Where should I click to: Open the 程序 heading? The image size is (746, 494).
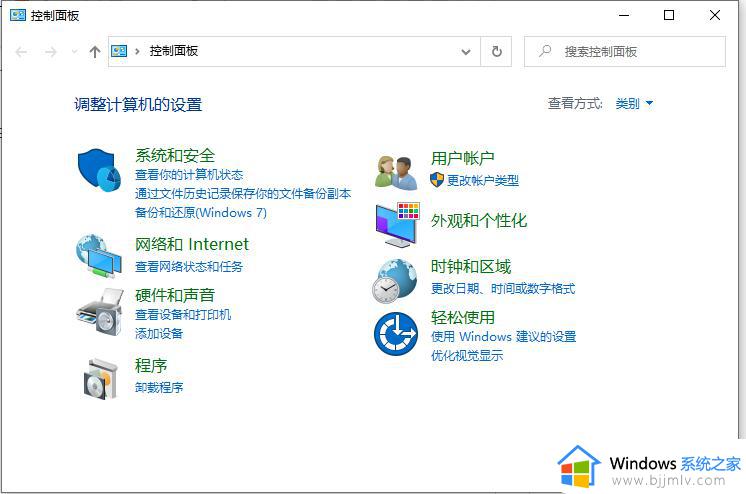coord(151,366)
